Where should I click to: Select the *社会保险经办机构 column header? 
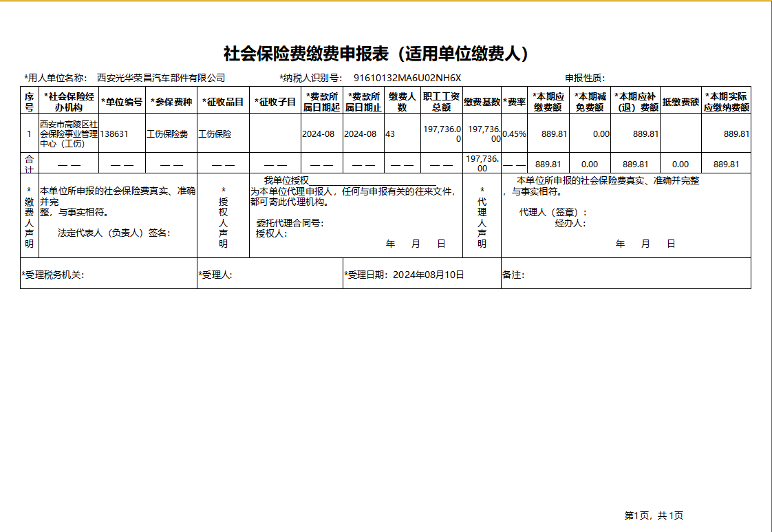click(69, 101)
